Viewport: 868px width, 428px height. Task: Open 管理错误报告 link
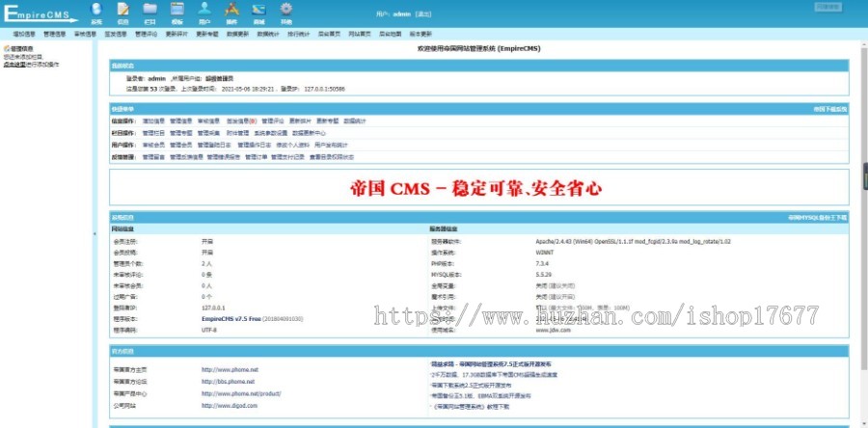224,157
